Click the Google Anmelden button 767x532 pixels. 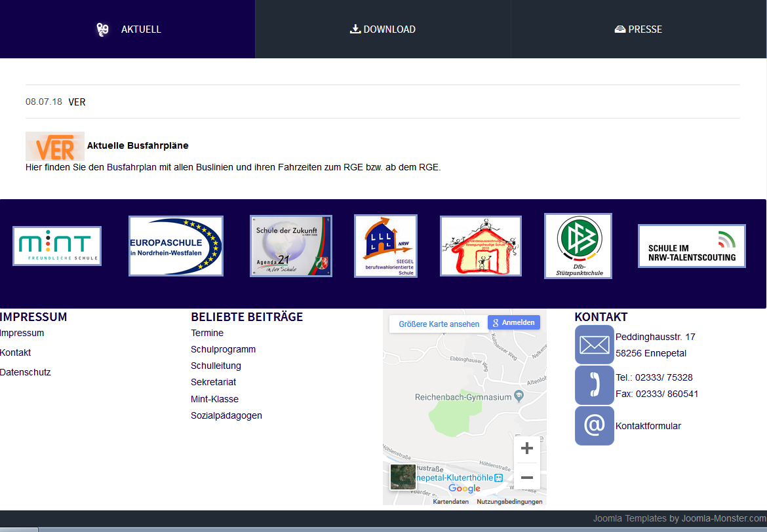pos(513,323)
